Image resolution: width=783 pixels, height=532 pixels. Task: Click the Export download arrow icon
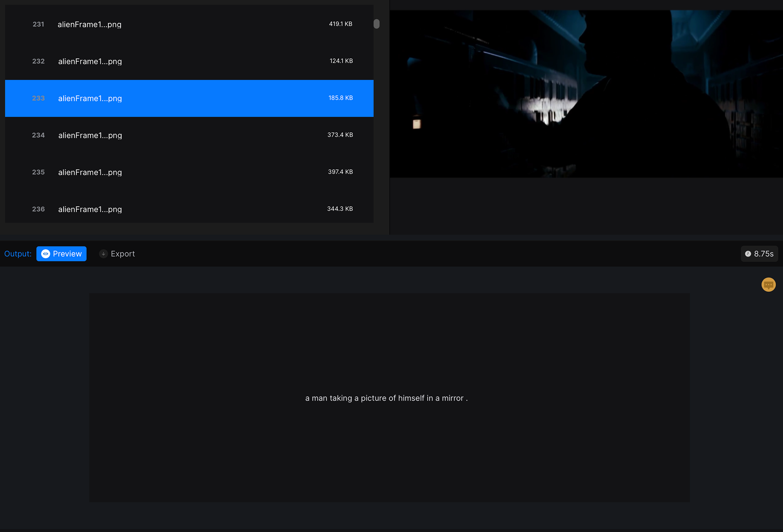tap(104, 254)
